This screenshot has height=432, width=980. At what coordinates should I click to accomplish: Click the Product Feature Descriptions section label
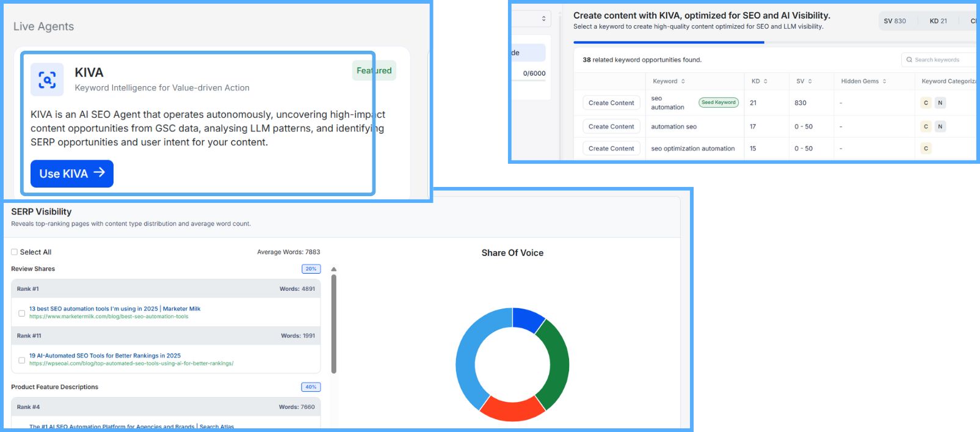pyautogui.click(x=54, y=387)
